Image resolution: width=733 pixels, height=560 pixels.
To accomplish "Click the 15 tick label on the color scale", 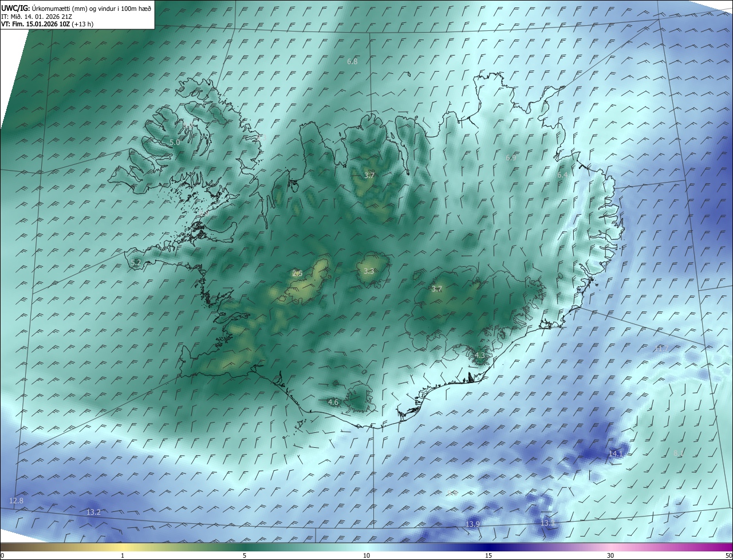I will [488, 555].
